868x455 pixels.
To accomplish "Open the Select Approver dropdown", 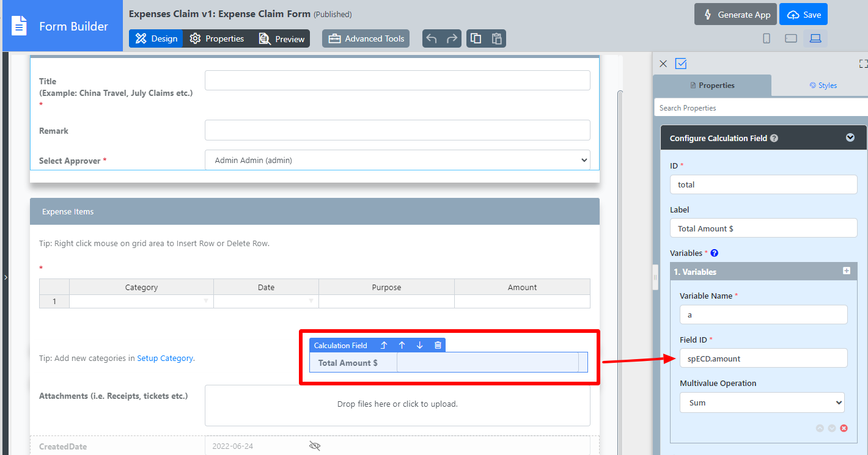I will 397,160.
